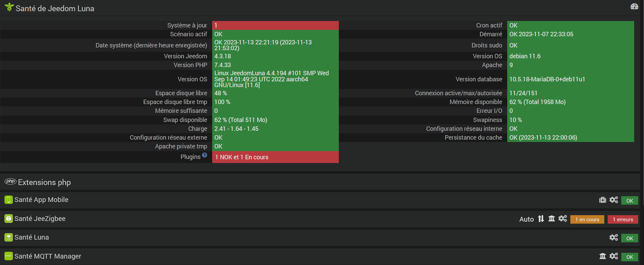Open gears configuration for Santé JeeZigbee
Viewport: 644px width, 265px height.
click(x=563, y=219)
